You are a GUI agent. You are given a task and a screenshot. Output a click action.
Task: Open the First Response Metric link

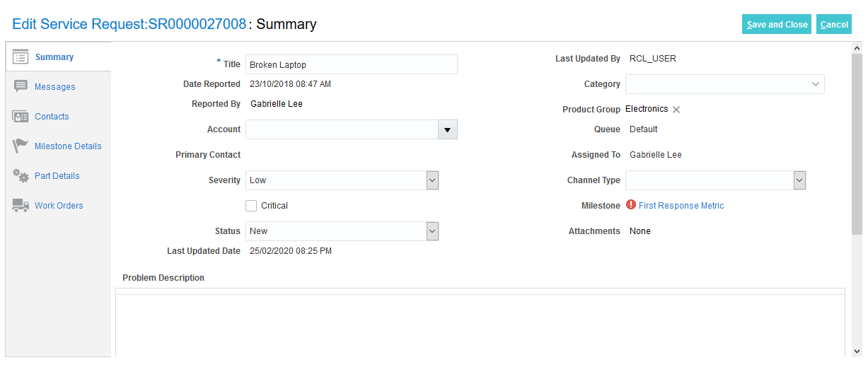tap(681, 206)
